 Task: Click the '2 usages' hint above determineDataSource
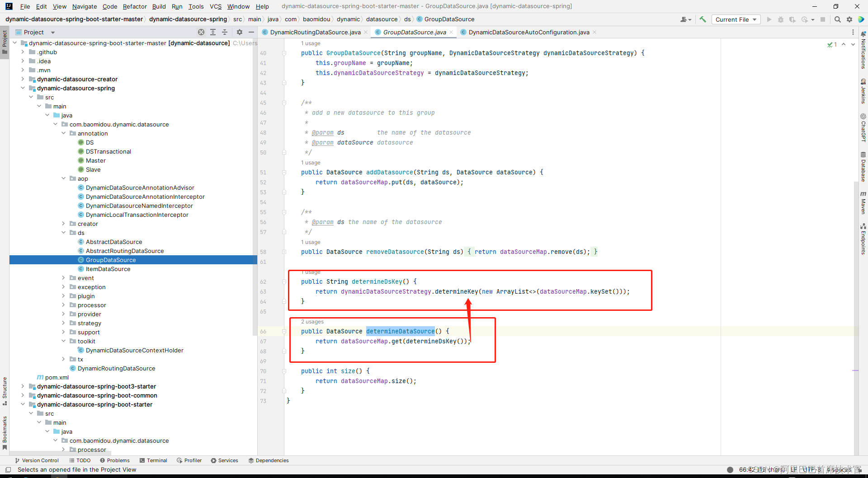coord(312,322)
